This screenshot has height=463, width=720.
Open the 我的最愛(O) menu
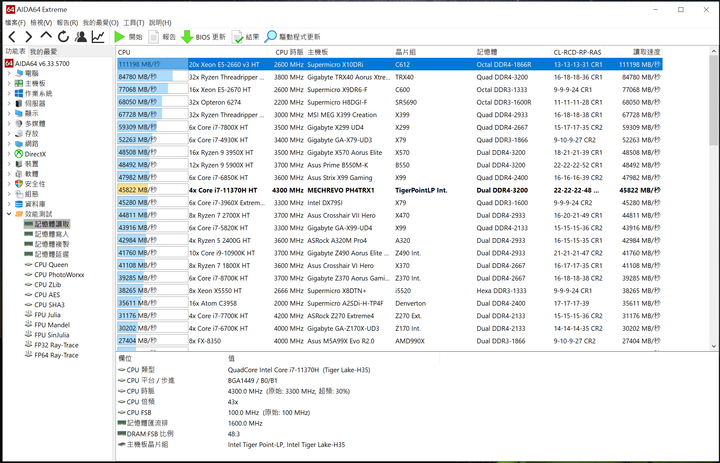point(101,23)
